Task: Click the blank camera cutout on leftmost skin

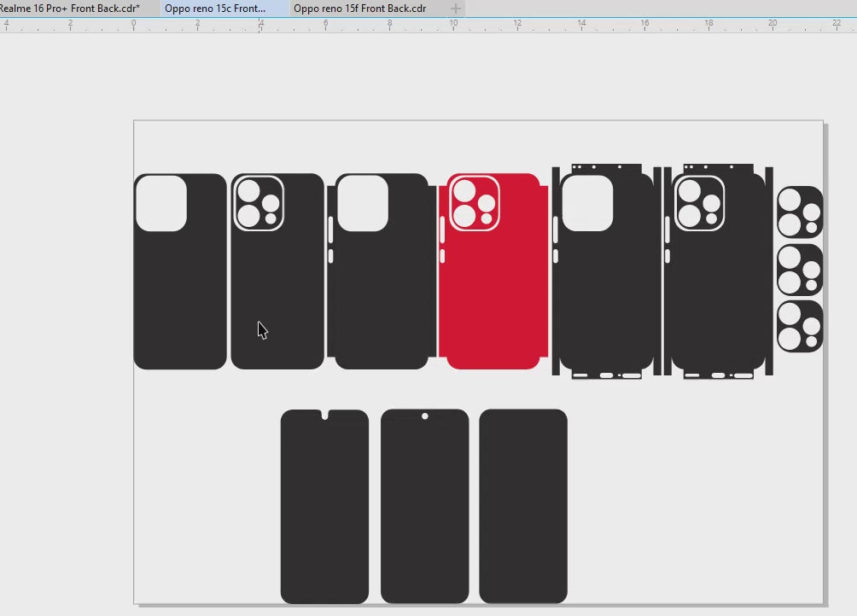Action: [161, 203]
